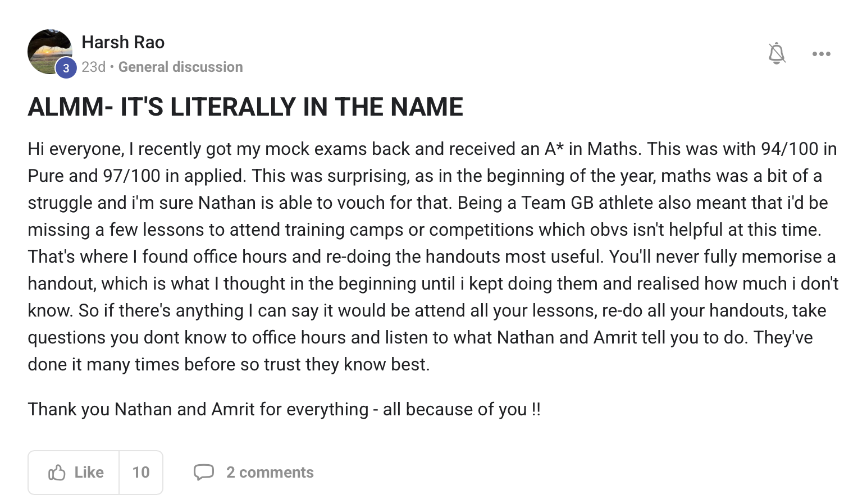Open the 2 comments link
The image size is (867, 504).
point(270,473)
